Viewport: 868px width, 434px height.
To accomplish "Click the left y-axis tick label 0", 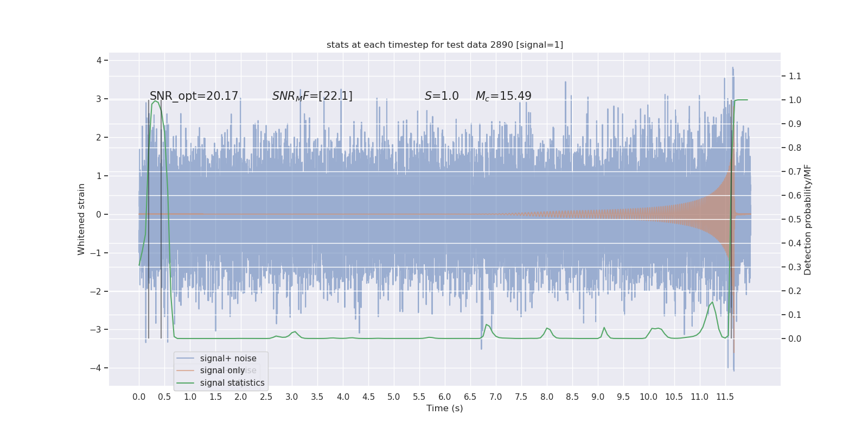I will [99, 214].
